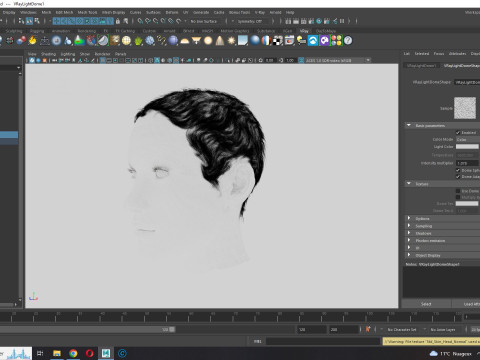Image resolution: width=480 pixels, height=360 pixels.
Task: Click the V-Ray sphere light glowing disc icon
Action: click(x=208, y=41)
